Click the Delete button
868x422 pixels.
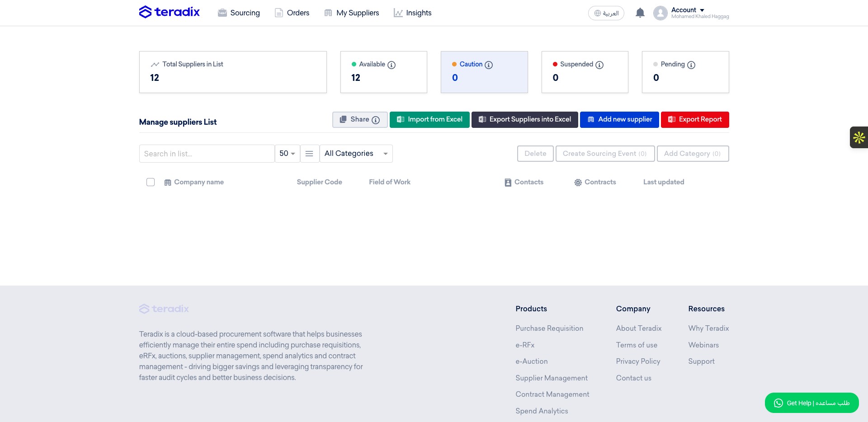point(535,154)
